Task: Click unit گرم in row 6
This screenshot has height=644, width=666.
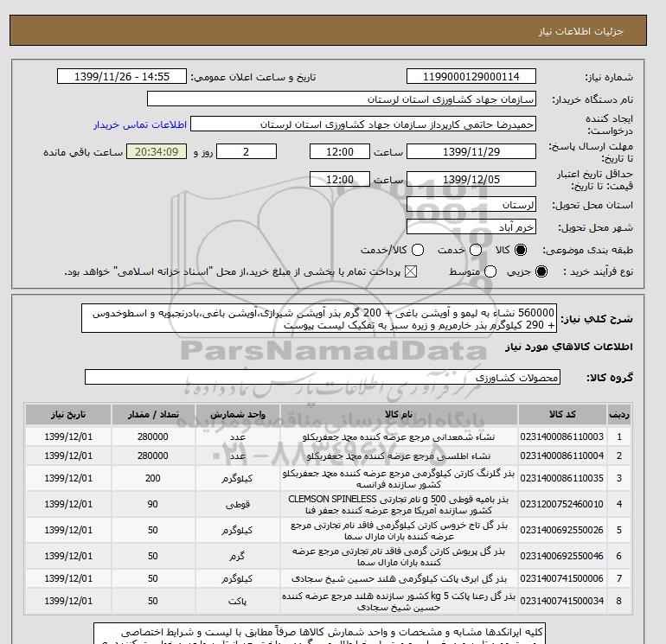Action: [238, 556]
